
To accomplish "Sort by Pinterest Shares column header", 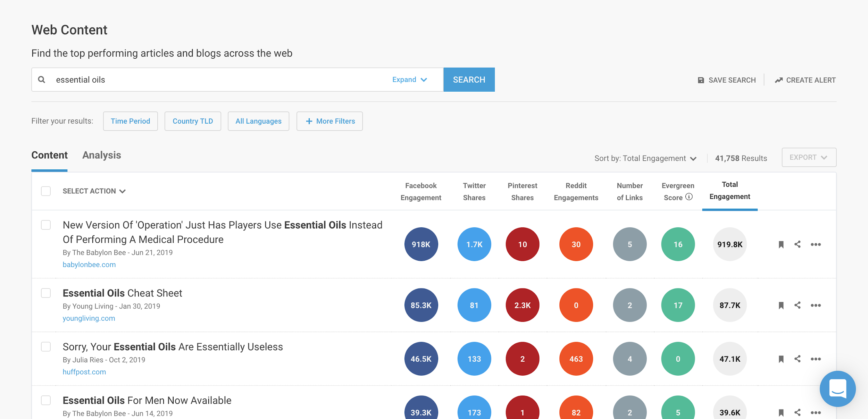I will 523,192.
